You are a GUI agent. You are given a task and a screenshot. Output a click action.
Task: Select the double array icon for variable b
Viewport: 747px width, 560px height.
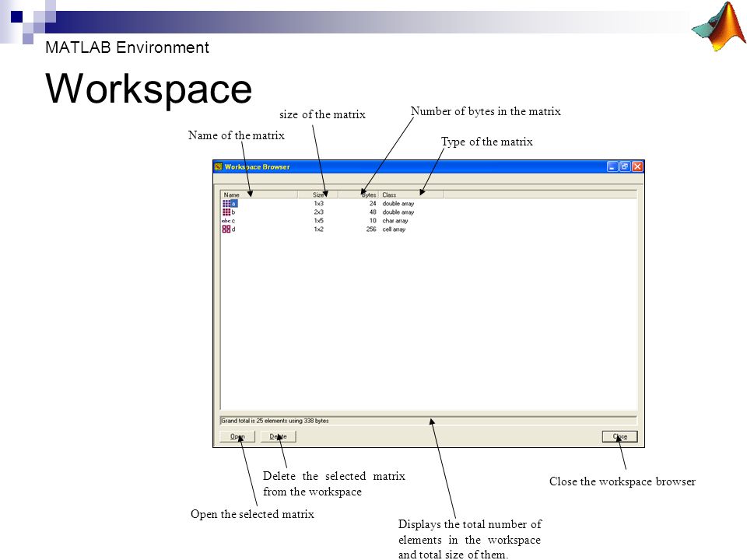pos(226,212)
